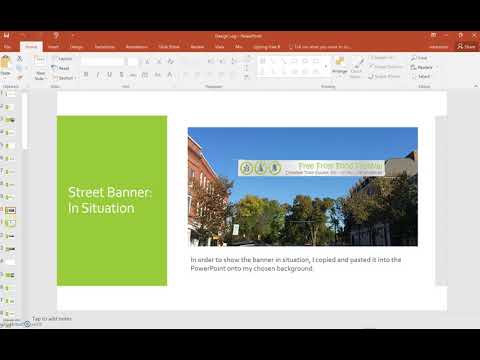Screen dimensions: 480x360
Task: Click the Quick Styles icon
Action: tap(357, 63)
